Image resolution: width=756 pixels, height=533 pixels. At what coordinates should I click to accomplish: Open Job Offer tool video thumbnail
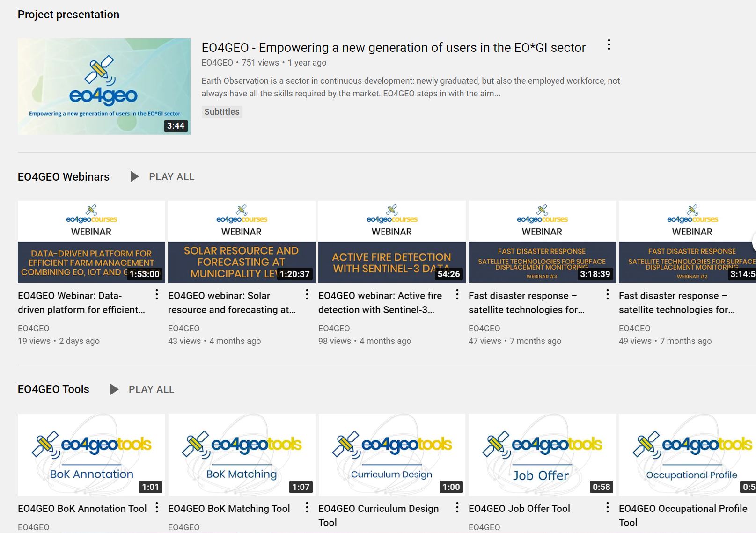[542, 455]
